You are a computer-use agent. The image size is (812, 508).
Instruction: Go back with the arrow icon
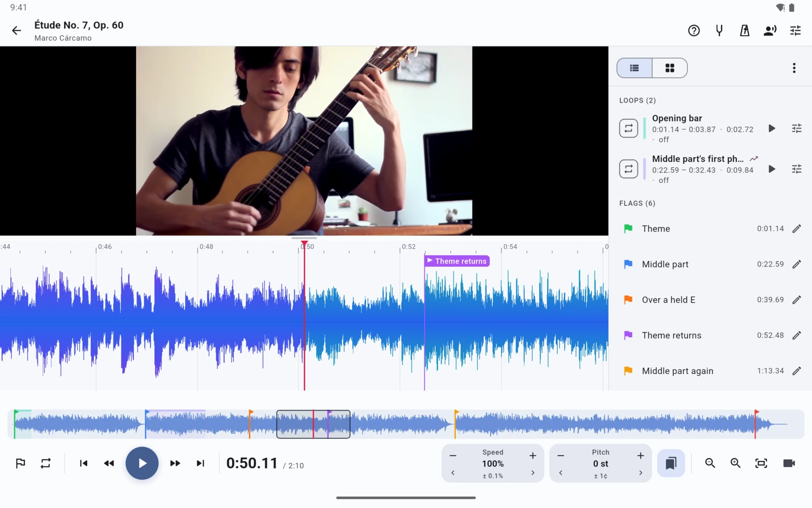tap(17, 31)
